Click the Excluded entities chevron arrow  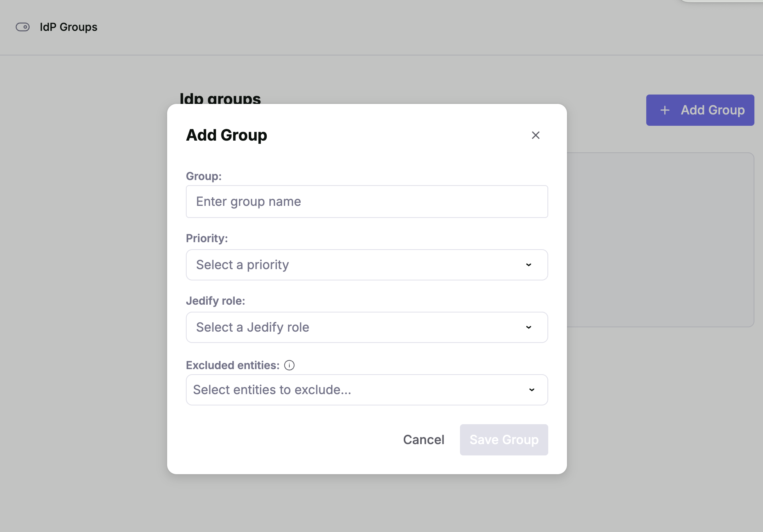pyautogui.click(x=531, y=390)
